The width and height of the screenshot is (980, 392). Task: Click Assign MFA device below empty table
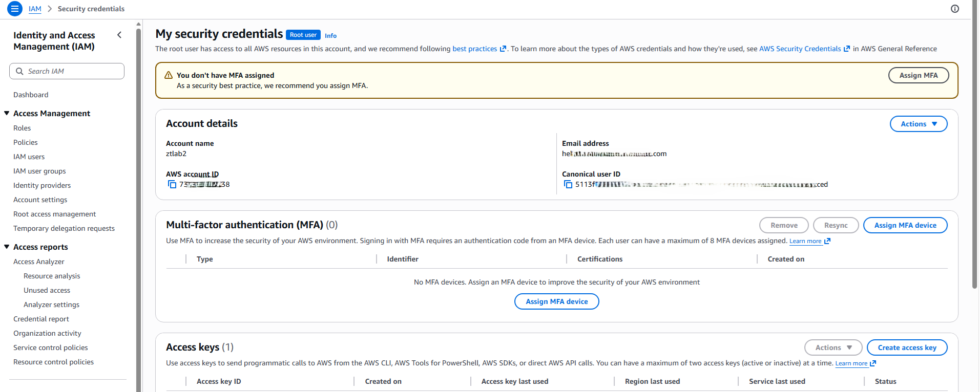[557, 301]
